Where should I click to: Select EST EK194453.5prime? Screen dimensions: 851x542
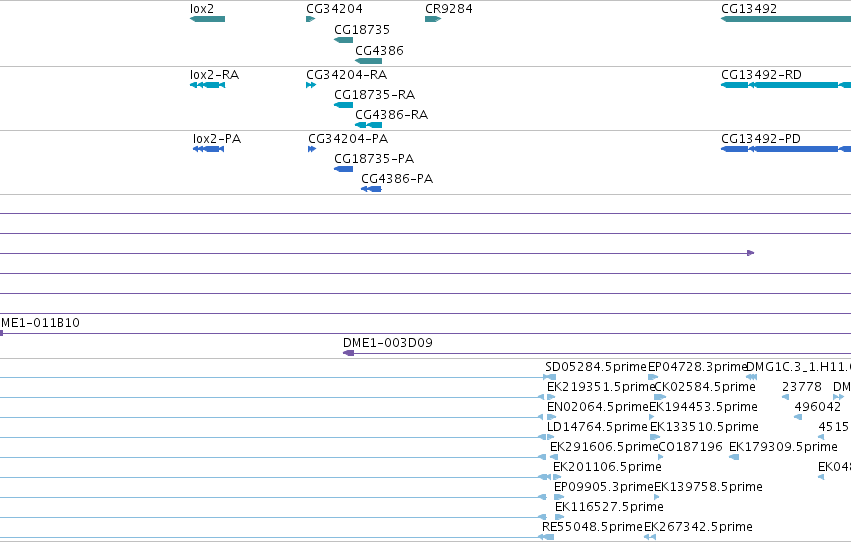tap(652, 417)
